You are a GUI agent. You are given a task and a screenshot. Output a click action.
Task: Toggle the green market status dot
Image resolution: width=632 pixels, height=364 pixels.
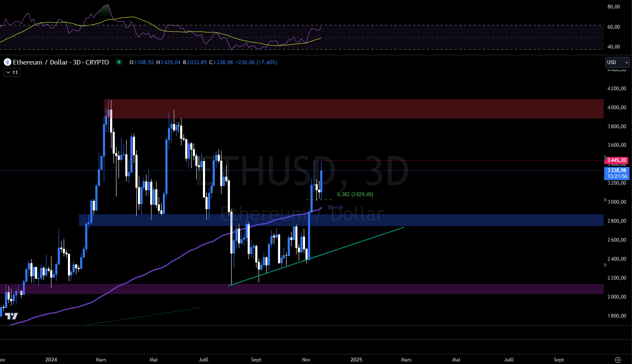[119, 62]
